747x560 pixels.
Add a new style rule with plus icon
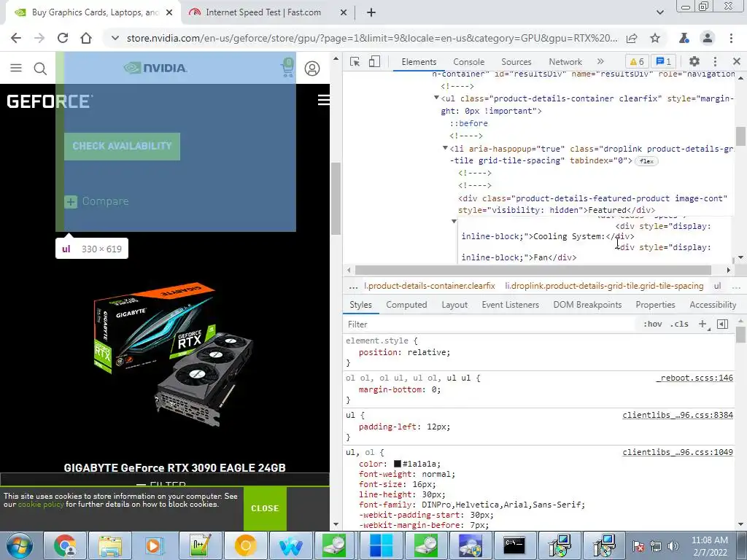[x=703, y=324]
